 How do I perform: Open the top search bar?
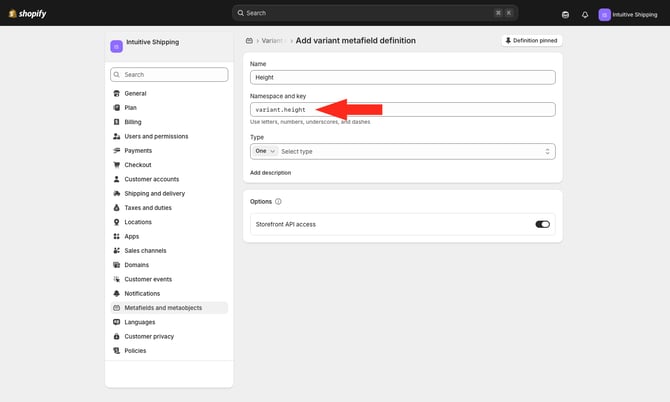coord(375,13)
